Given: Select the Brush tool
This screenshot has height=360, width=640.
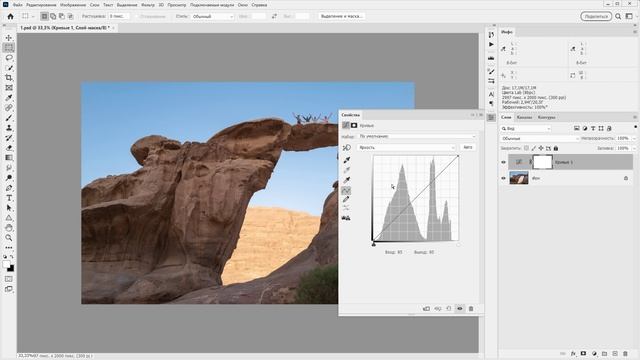Looking at the screenshot, I should tap(9, 118).
